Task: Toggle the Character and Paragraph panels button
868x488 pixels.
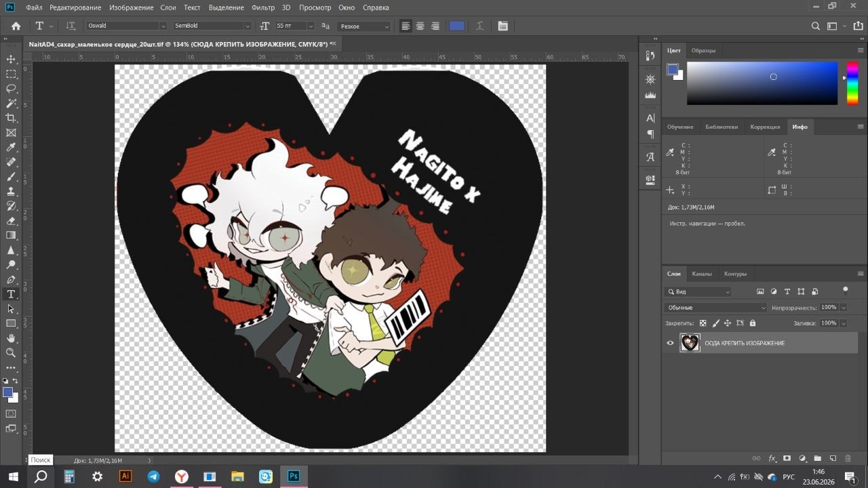Action: [x=502, y=26]
